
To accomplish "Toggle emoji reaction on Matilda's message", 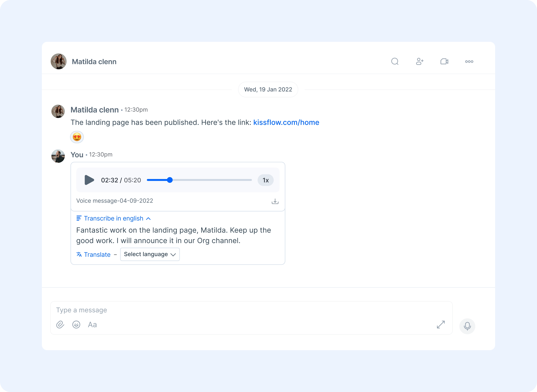I will pyautogui.click(x=77, y=136).
